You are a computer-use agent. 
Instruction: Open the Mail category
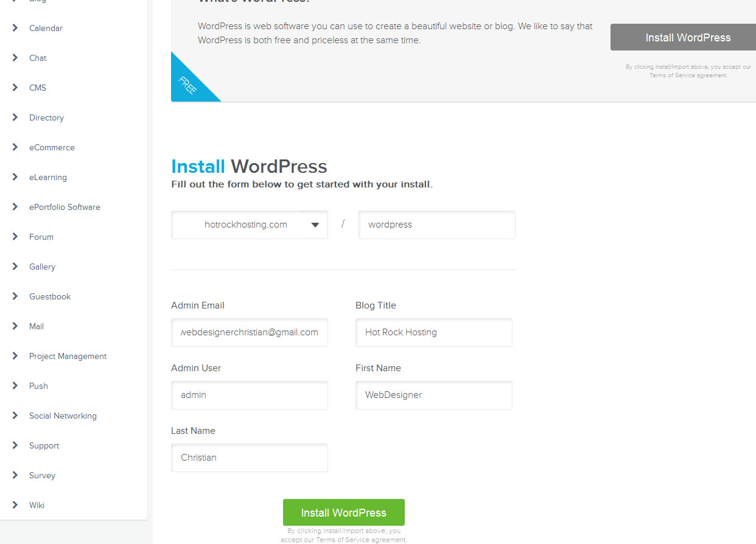[37, 326]
